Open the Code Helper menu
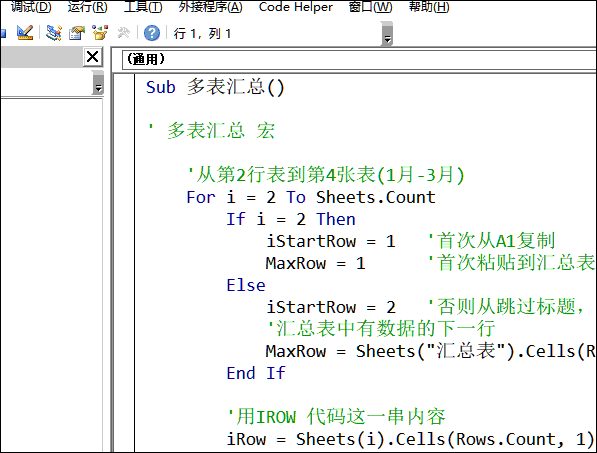Image resolution: width=597 pixels, height=453 pixels. (296, 6)
